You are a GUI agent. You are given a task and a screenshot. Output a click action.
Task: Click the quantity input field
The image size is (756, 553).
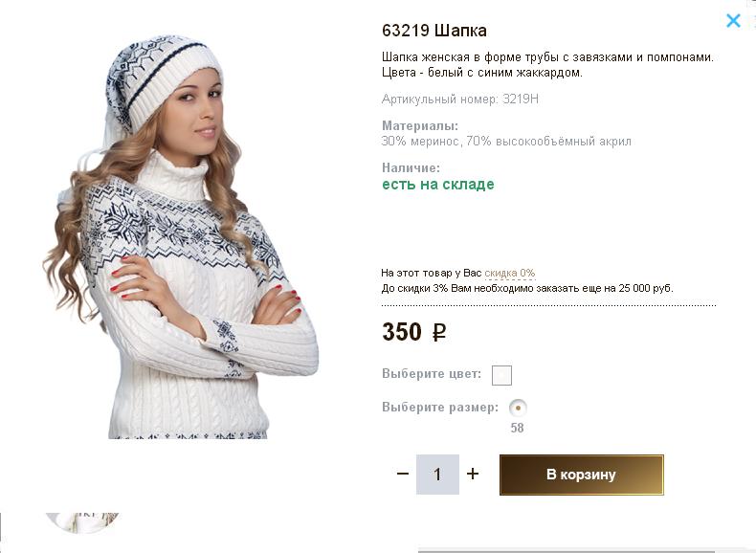tap(437, 475)
